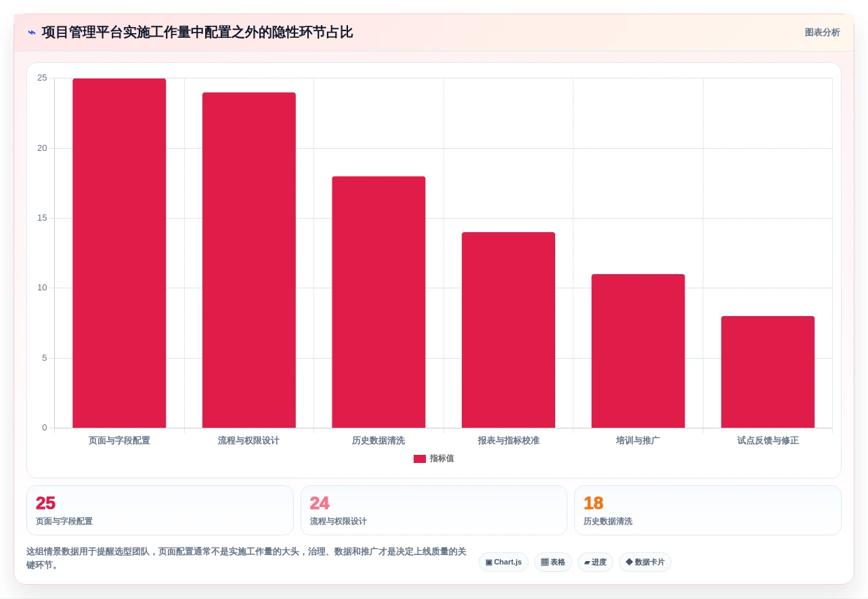Toggle the 指标值 legend color swatch
The image size is (868, 599).
tap(420, 459)
